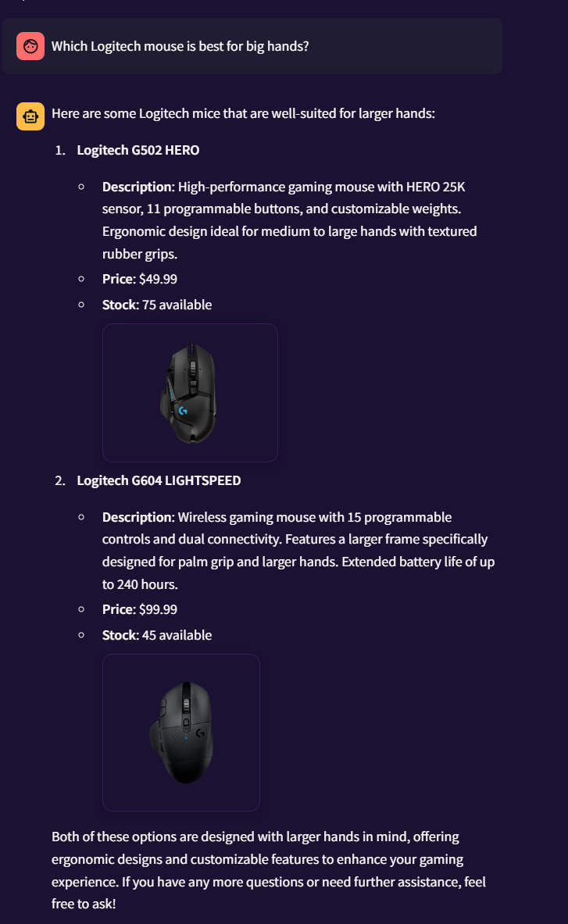Click the G604 LIGHTSPEED description paragraph
This screenshot has height=924, width=568.
pyautogui.click(x=297, y=551)
